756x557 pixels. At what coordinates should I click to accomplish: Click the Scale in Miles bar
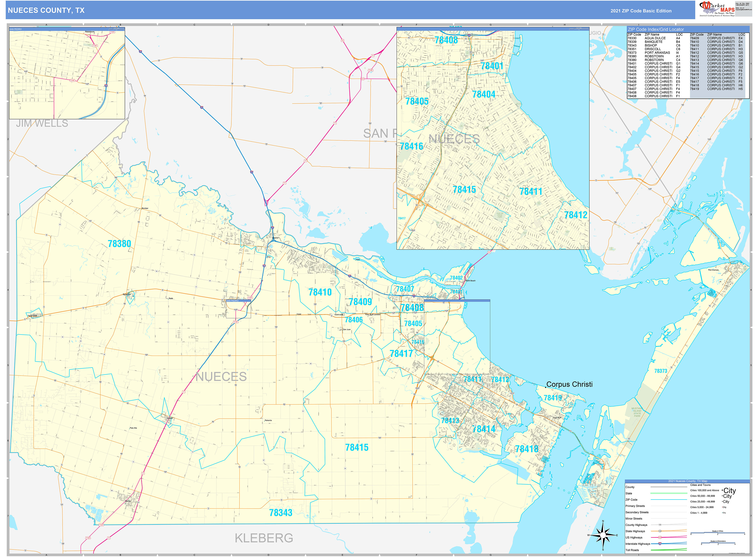[718, 532]
